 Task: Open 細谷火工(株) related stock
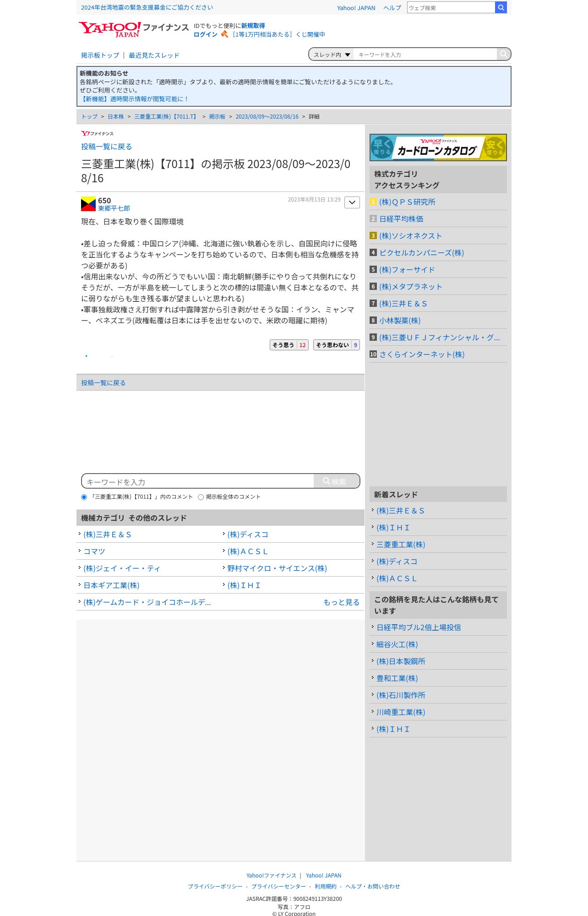click(x=397, y=644)
